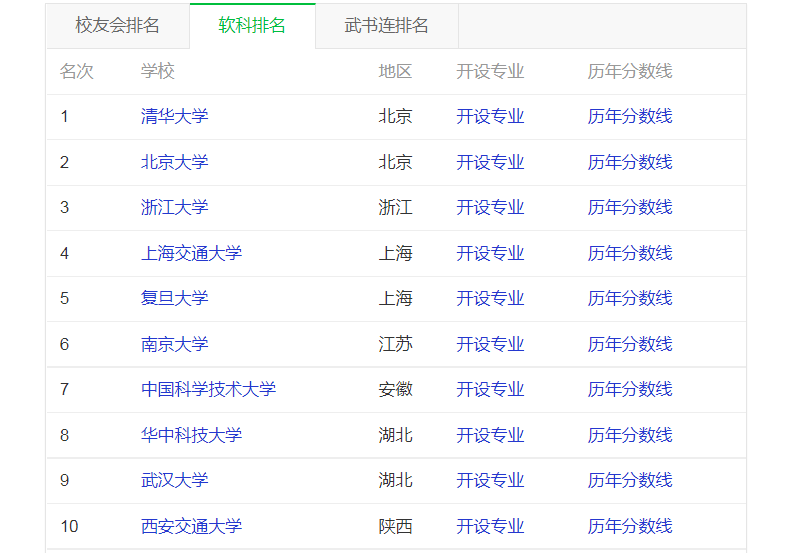Click rank number 4
The image size is (790, 553).
64,254
